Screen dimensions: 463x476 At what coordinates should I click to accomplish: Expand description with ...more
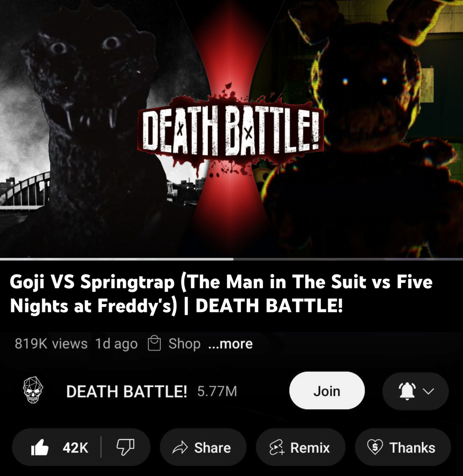coord(230,344)
